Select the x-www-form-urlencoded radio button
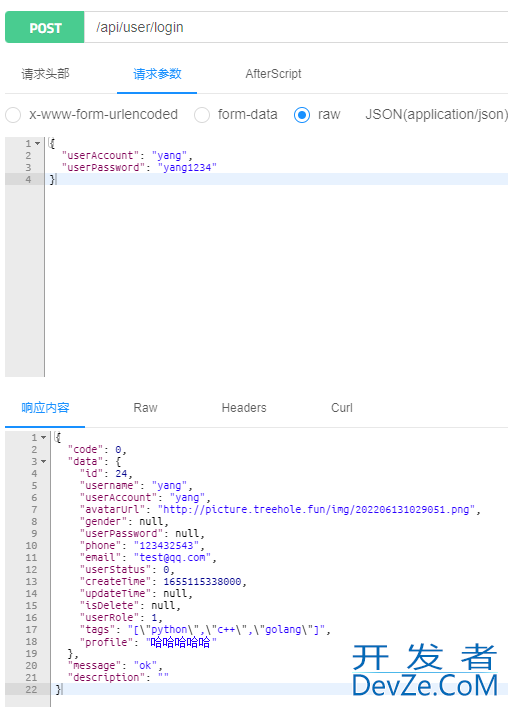Viewport: 508px width, 707px height. (13, 115)
